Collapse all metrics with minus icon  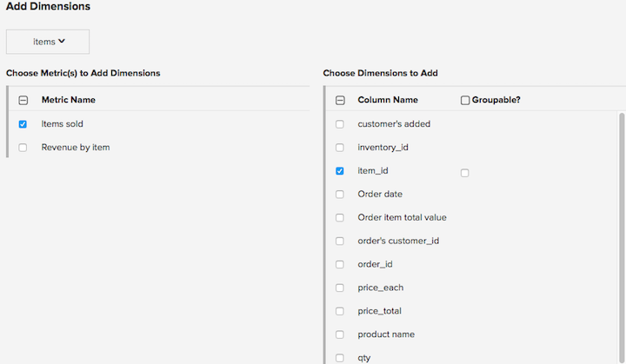[23, 101]
